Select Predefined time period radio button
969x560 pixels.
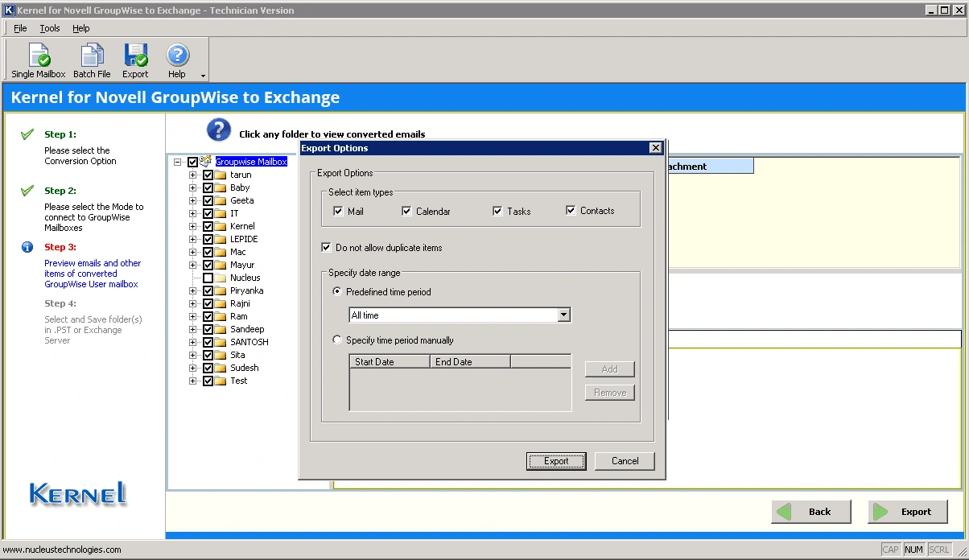[337, 292]
